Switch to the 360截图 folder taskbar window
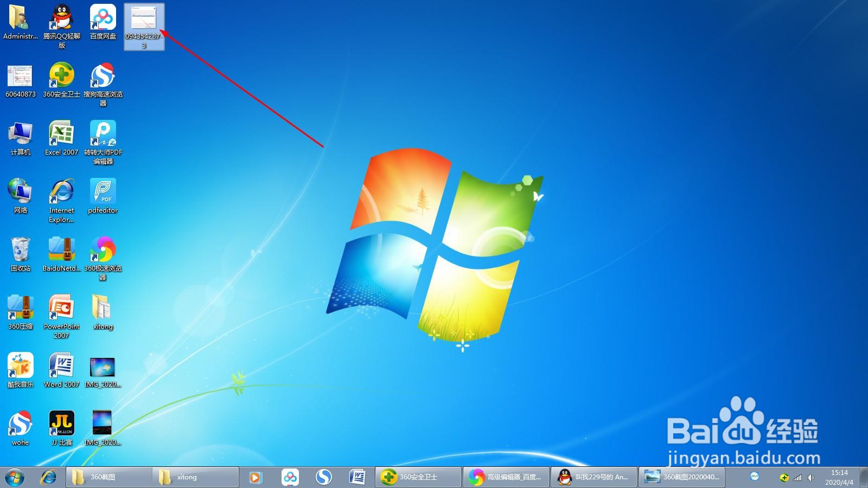This screenshot has width=868, height=488. click(109, 477)
